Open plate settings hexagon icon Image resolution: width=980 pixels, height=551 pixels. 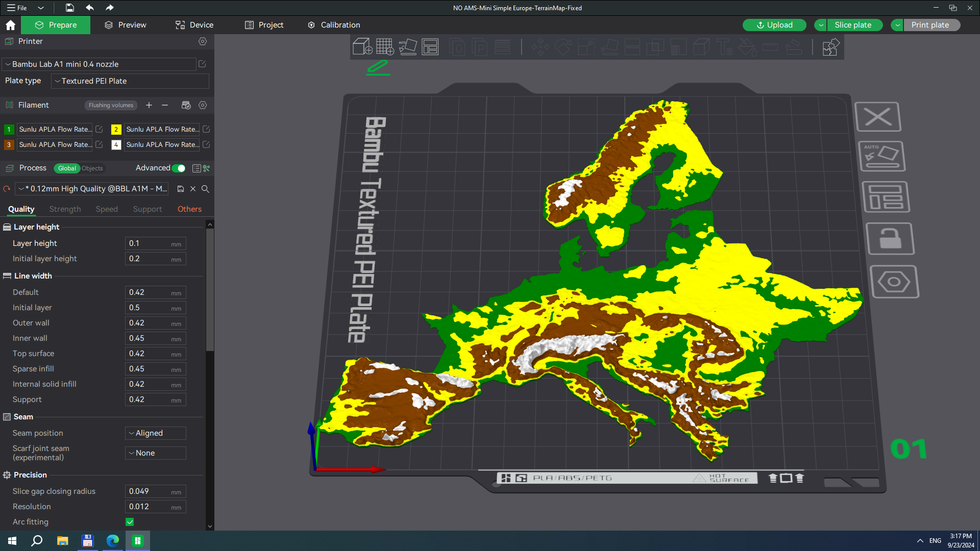point(894,282)
